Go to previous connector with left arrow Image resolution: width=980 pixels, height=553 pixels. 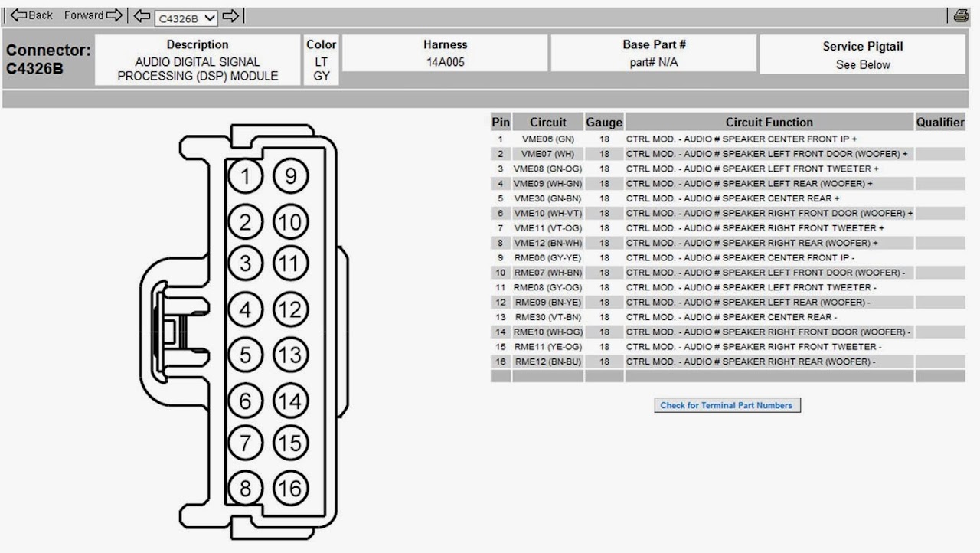[142, 15]
